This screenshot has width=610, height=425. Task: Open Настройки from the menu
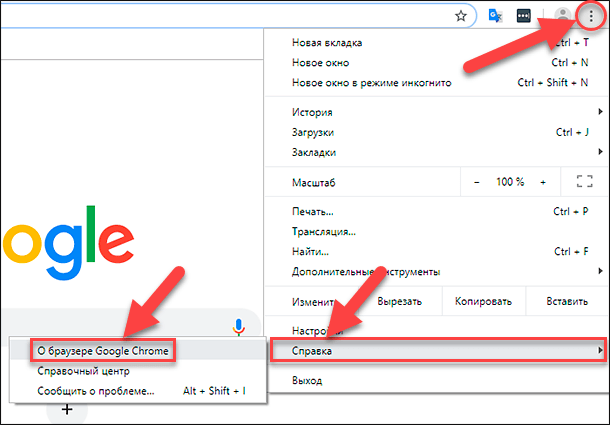point(436,331)
